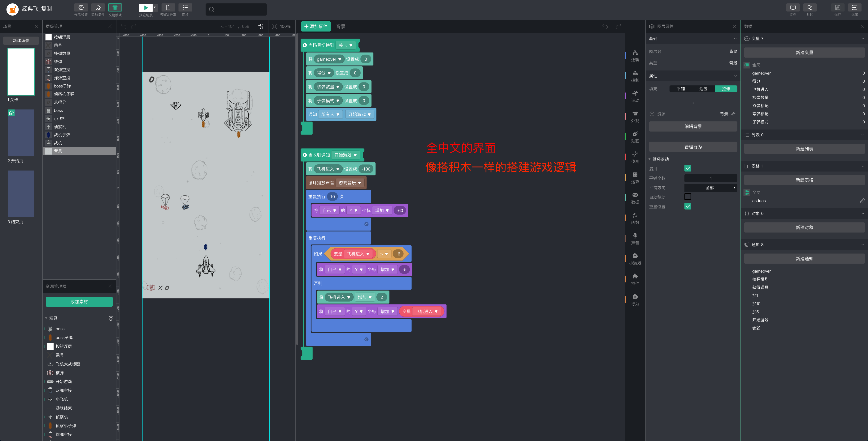Start 预览场景 play button
Viewport: 868px width, 441px height.
coord(145,8)
